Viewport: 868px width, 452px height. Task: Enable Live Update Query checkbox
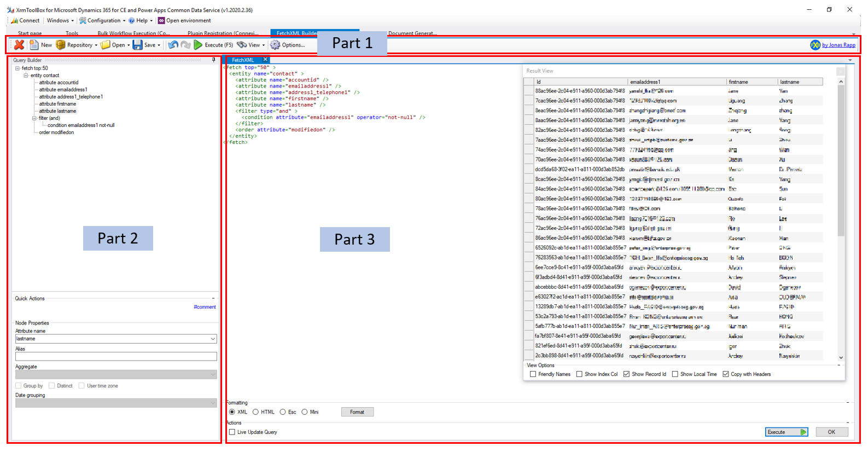(232, 432)
